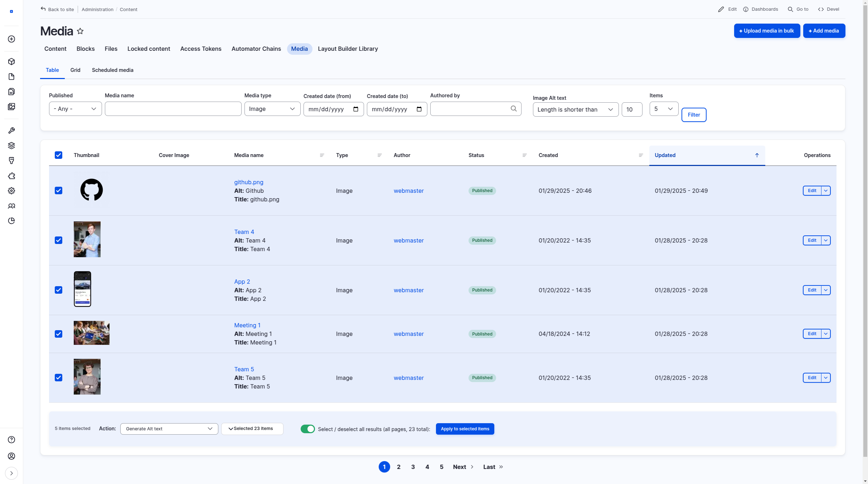
Task: Open the Files tab
Action: pos(111,49)
